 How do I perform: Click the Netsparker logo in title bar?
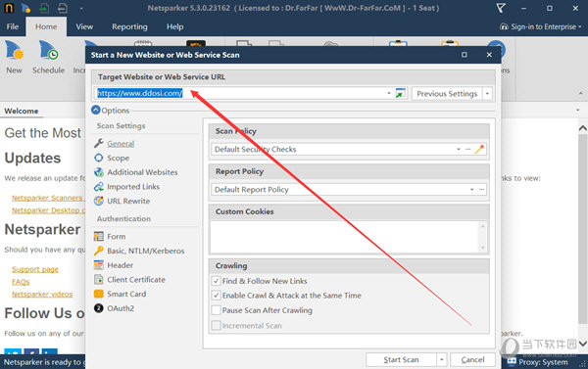coord(9,8)
